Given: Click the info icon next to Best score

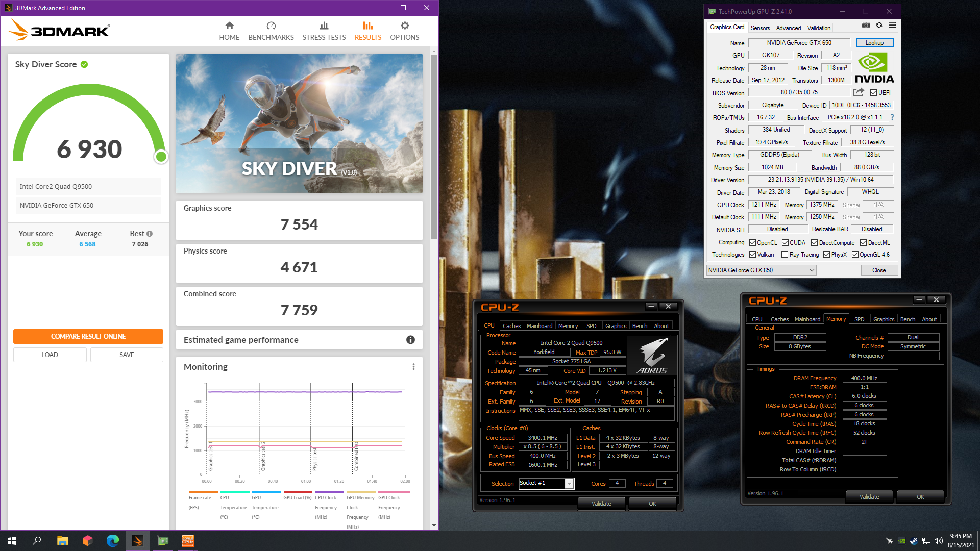Looking at the screenshot, I should click(x=150, y=234).
